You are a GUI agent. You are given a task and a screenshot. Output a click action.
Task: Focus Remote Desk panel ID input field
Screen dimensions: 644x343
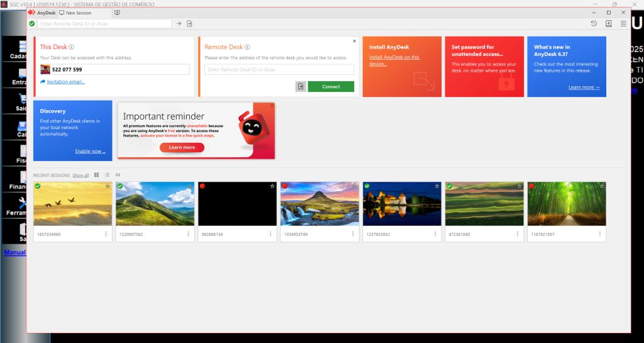click(x=279, y=69)
